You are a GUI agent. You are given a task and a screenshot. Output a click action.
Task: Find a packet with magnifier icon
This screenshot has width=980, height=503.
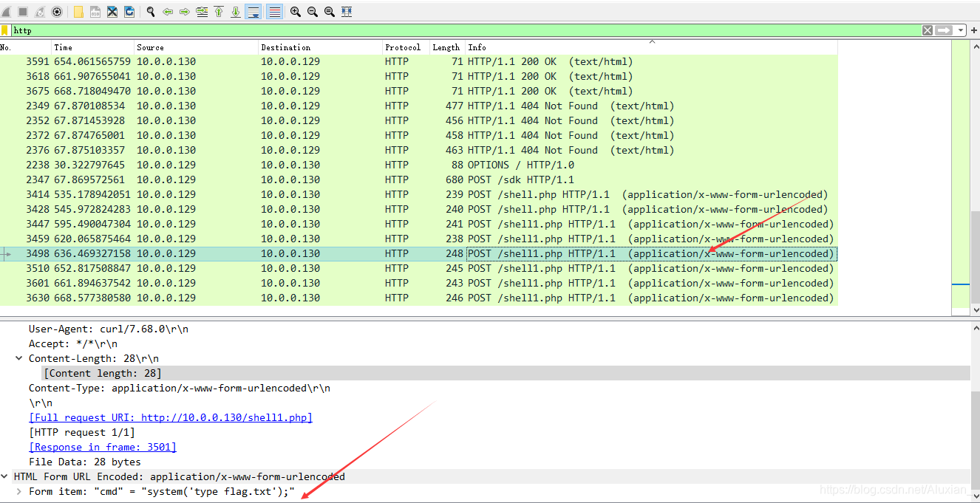click(151, 12)
